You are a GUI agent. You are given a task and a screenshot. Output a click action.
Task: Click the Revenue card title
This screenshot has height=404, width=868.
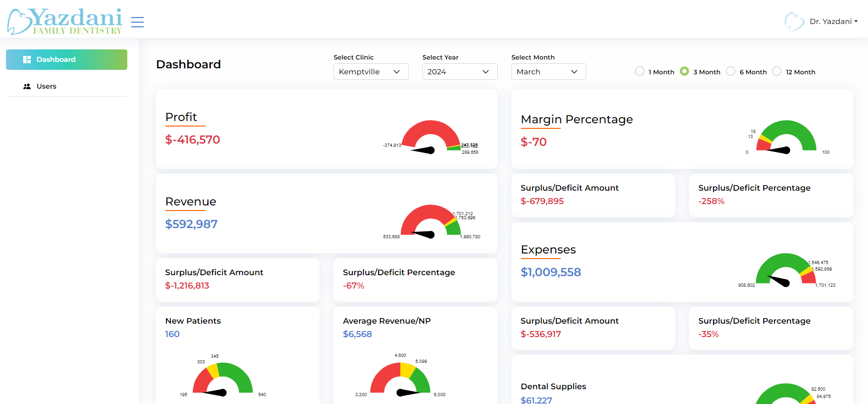click(191, 201)
